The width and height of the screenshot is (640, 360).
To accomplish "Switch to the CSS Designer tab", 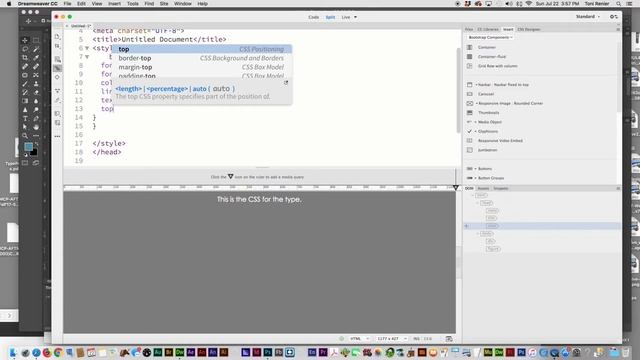I will pos(529,29).
